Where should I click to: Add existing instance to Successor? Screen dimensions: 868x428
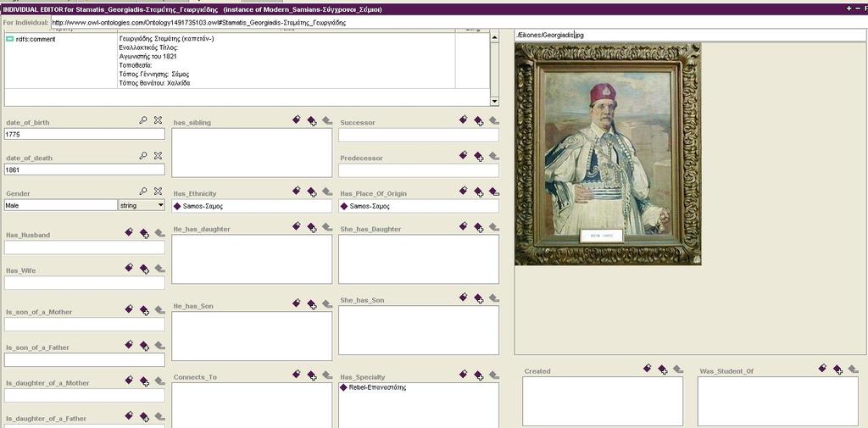click(x=479, y=120)
